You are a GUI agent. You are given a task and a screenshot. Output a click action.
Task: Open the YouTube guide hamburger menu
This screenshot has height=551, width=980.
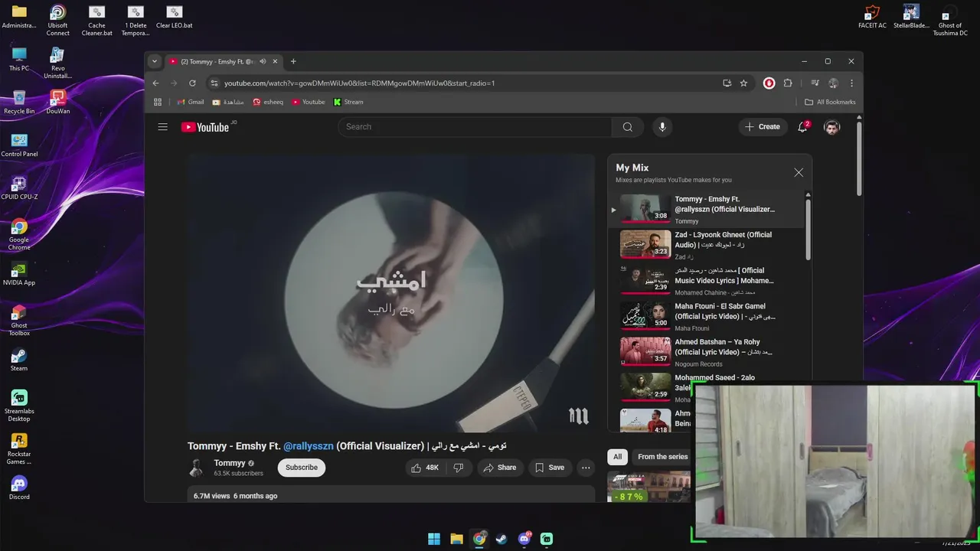[162, 127]
